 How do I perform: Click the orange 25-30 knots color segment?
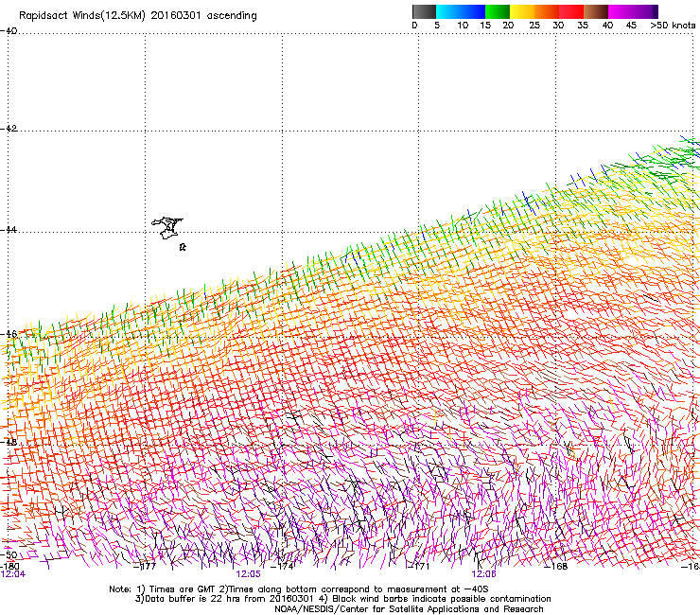[547, 11]
